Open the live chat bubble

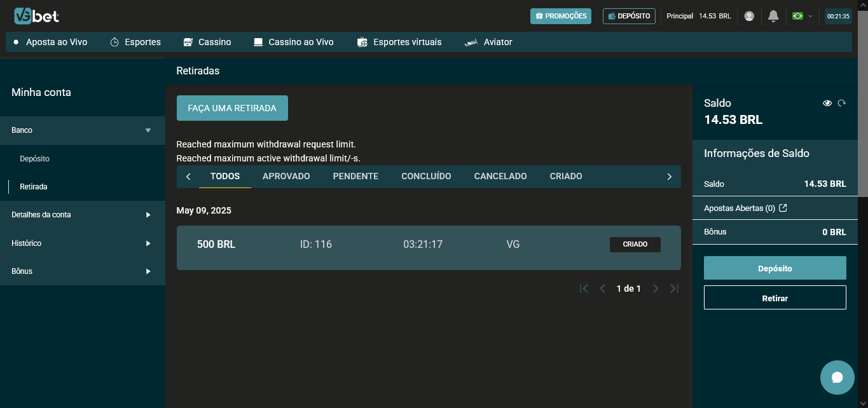point(837,377)
